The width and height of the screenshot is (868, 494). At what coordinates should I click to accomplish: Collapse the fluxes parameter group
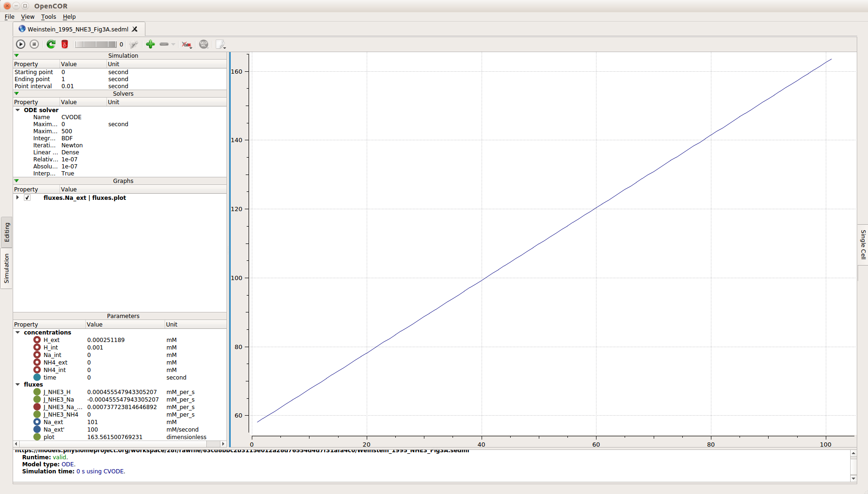(18, 385)
